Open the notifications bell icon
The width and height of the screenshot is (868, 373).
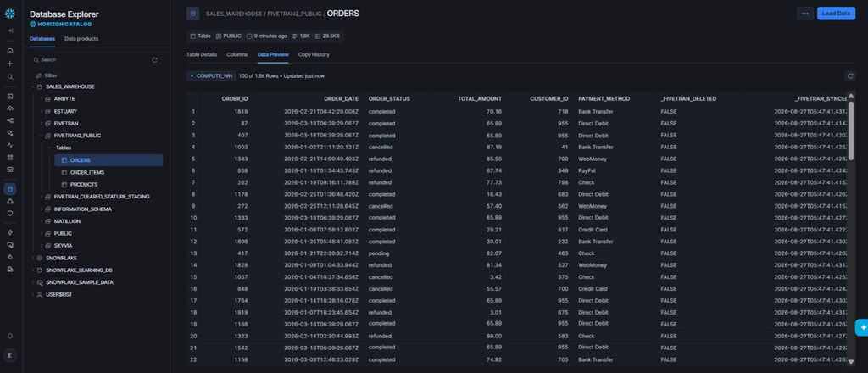(x=10, y=336)
